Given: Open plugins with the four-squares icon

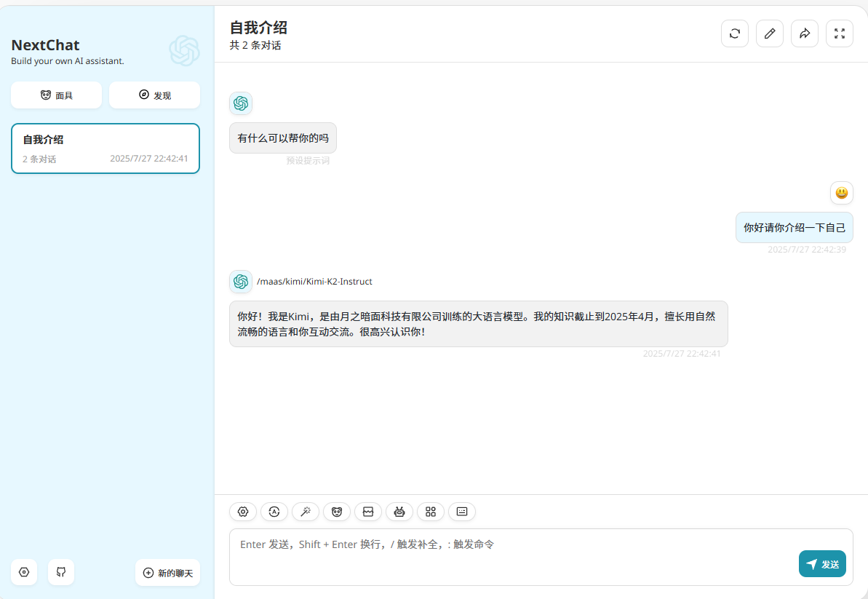Looking at the screenshot, I should pos(431,512).
